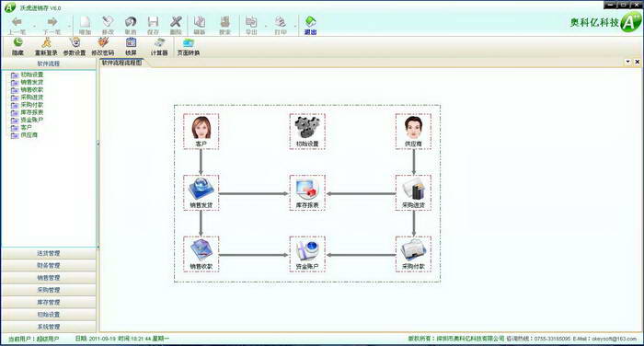Viewport: 644px width, 346px height.
Task: Select 供应商 in the left tree
Action: pyautogui.click(x=29, y=134)
